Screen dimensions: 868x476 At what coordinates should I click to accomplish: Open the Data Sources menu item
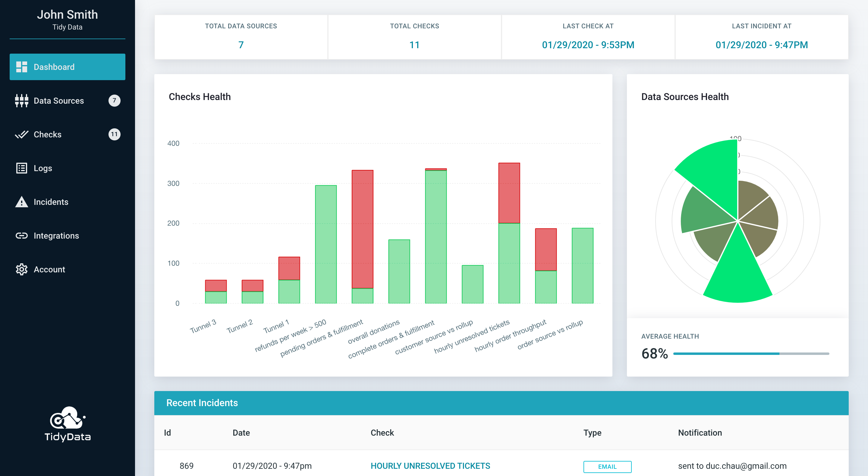pyautogui.click(x=68, y=100)
